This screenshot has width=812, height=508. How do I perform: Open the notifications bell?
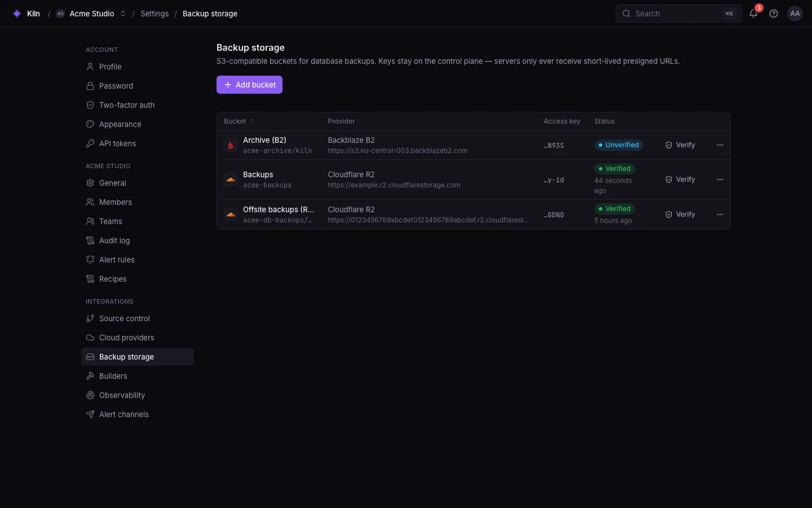(753, 14)
